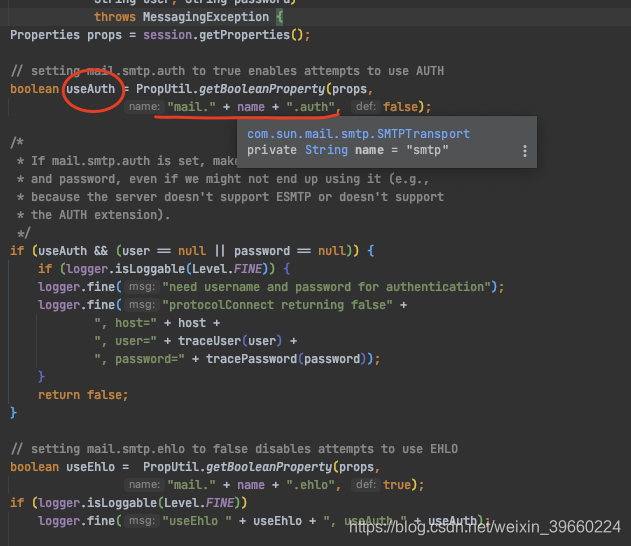Click the false default value argument

click(x=400, y=107)
